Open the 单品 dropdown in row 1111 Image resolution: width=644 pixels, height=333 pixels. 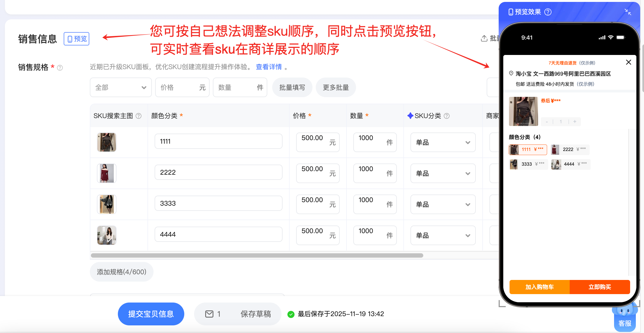pos(443,142)
